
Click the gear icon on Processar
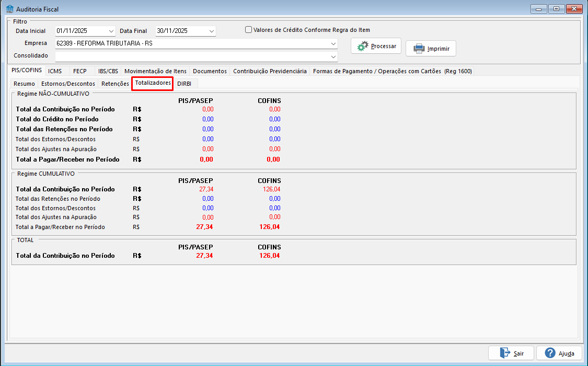point(363,46)
